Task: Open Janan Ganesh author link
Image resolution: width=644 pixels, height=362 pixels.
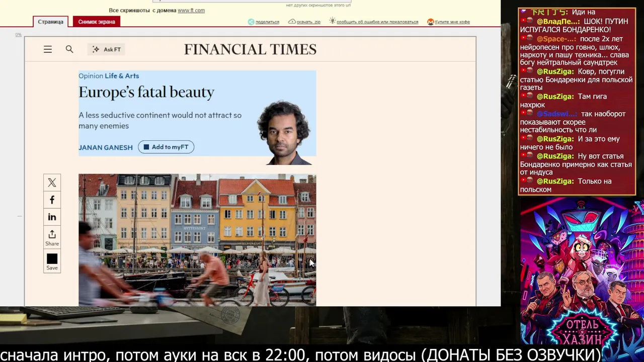Action: point(106,147)
